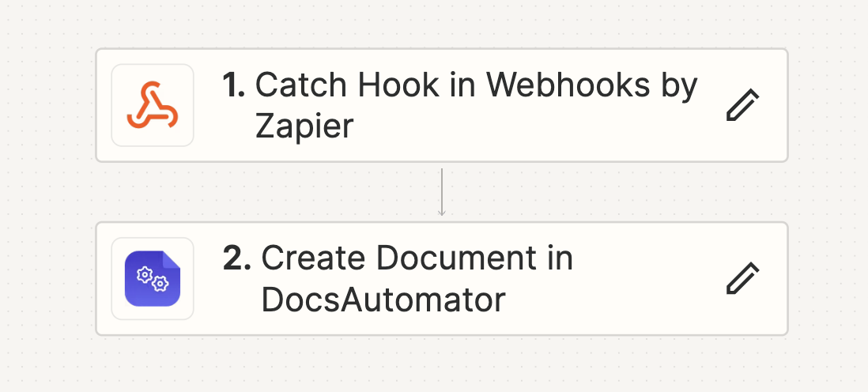Click the word "Zapier" in step 1
This screenshot has width=868, height=392.
point(304,127)
